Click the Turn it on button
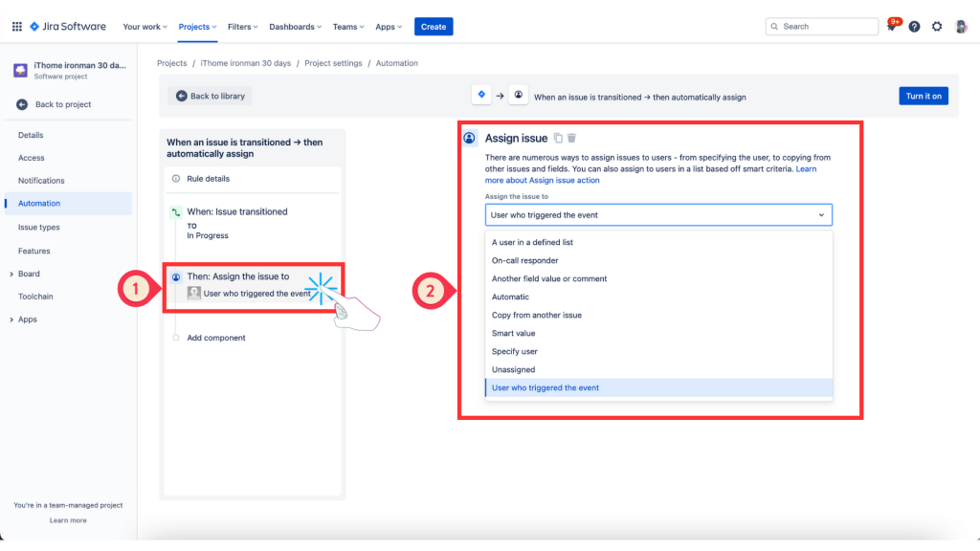980x551 pixels. point(924,96)
